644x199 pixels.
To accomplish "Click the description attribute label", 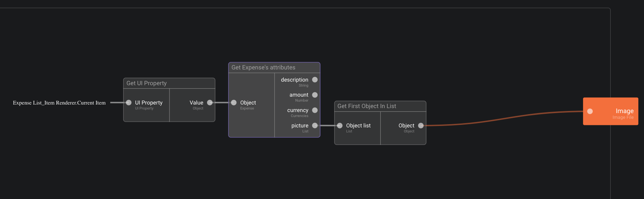I will pos(294,80).
